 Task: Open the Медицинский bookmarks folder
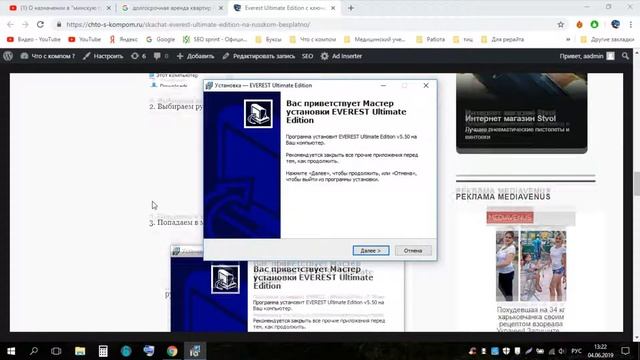click(x=375, y=40)
